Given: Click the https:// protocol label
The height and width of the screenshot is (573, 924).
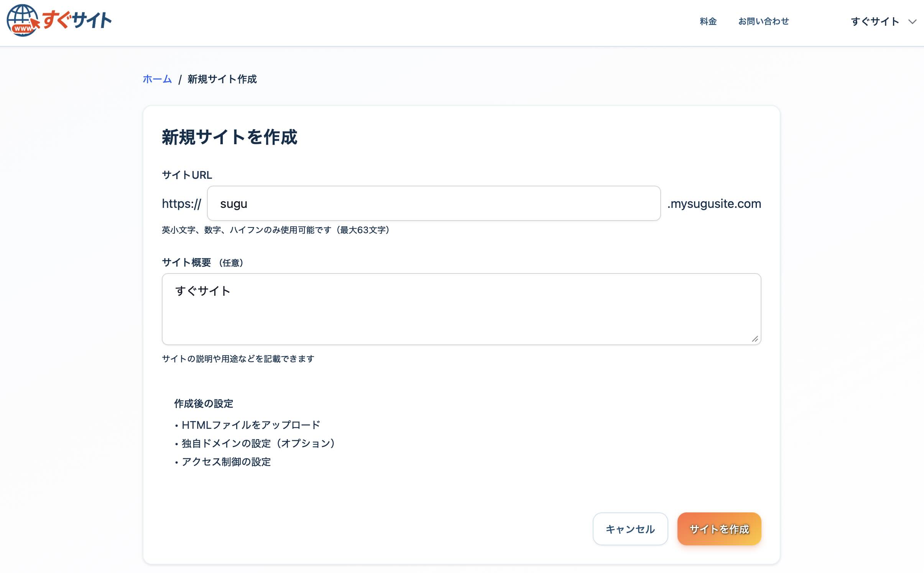Looking at the screenshot, I should point(181,204).
